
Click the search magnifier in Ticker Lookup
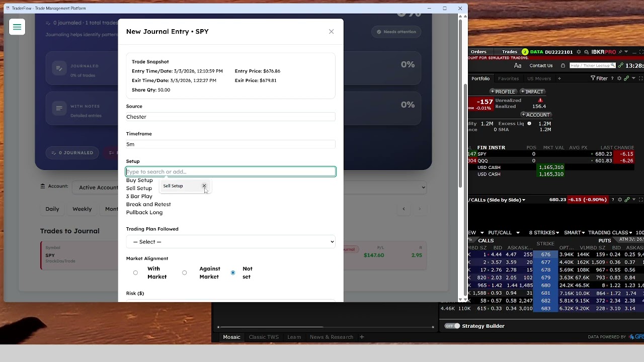point(613,65)
